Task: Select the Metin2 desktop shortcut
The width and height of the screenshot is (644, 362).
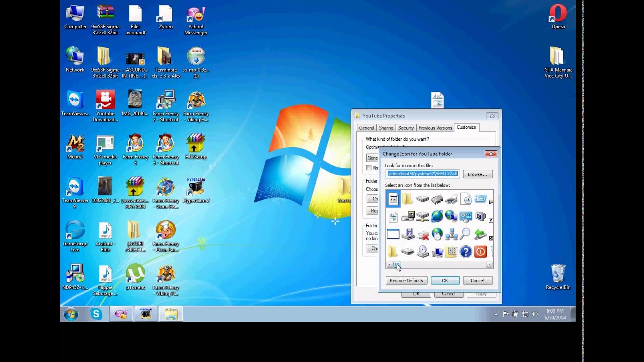Action: coord(75,147)
